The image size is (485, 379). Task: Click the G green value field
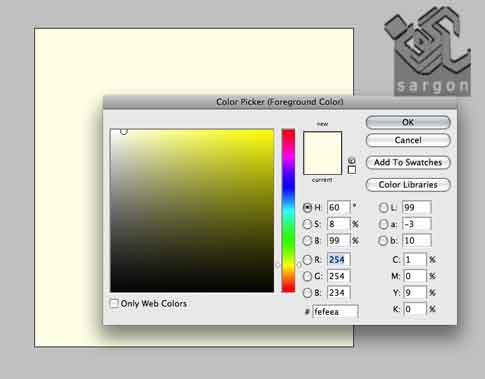[x=339, y=276]
